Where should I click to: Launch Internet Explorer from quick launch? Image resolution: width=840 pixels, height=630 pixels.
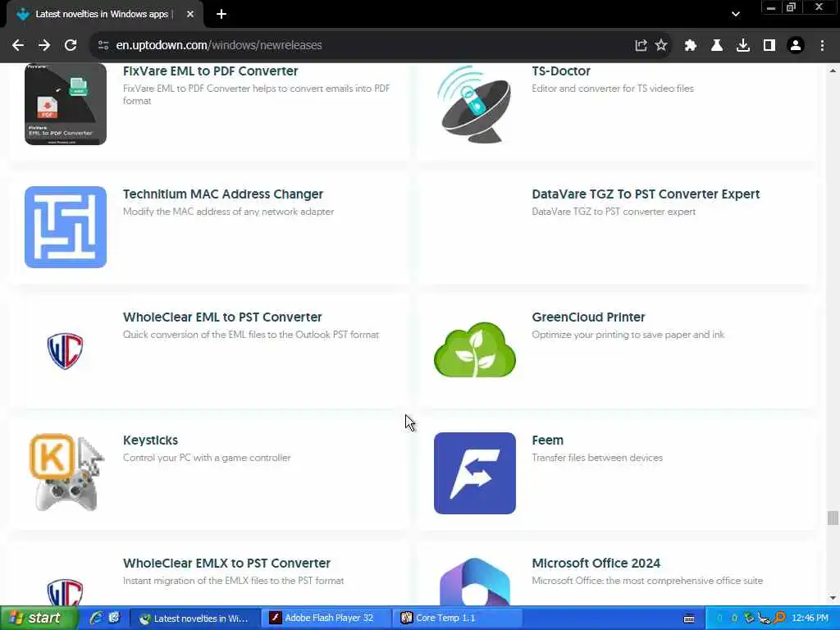coord(96,619)
